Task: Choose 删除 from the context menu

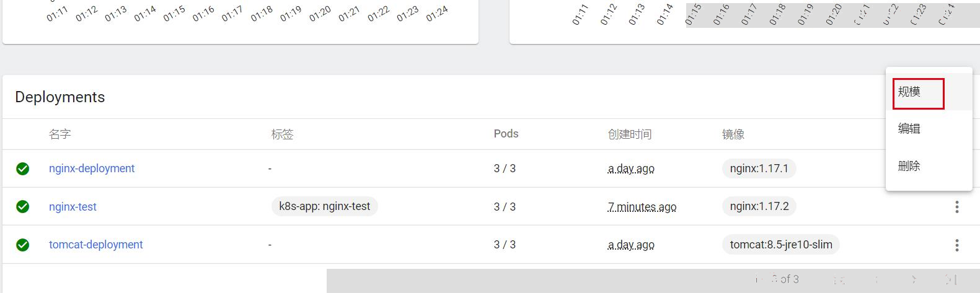Action: (x=929, y=166)
